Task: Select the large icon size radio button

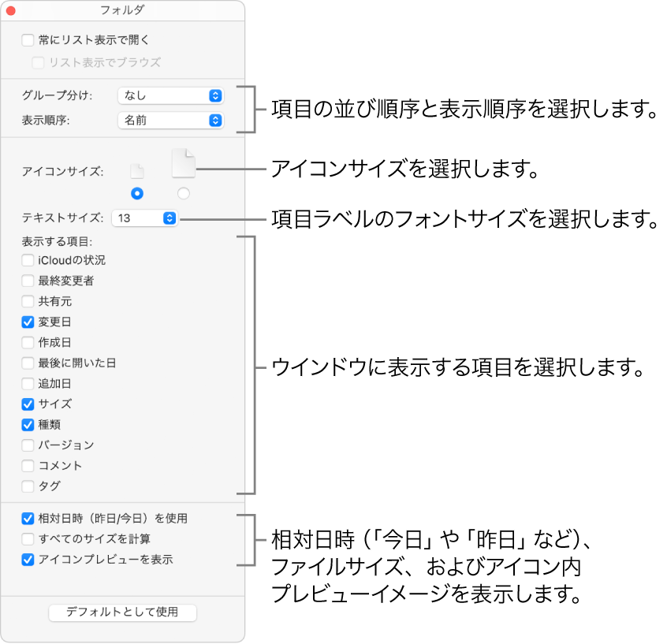Action: [183, 192]
